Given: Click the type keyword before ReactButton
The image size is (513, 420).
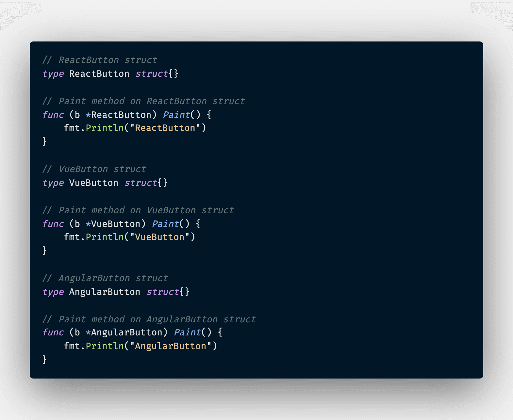Looking at the screenshot, I should [x=53, y=74].
